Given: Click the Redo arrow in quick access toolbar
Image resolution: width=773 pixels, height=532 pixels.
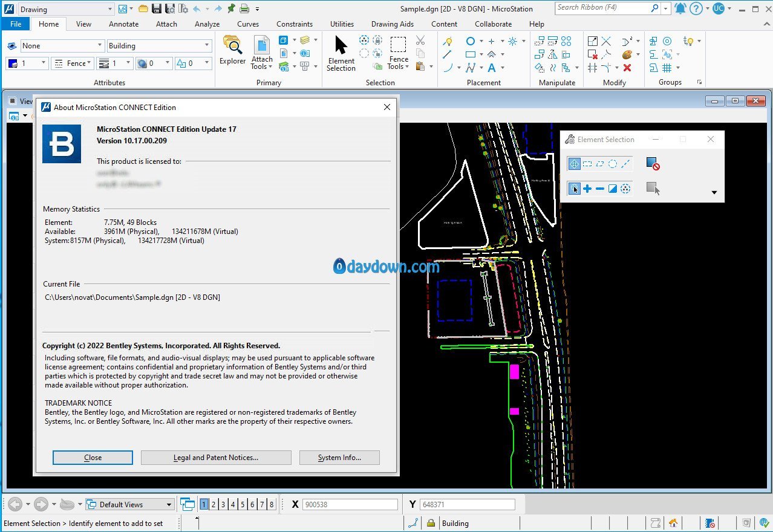Looking at the screenshot, I should [218, 8].
